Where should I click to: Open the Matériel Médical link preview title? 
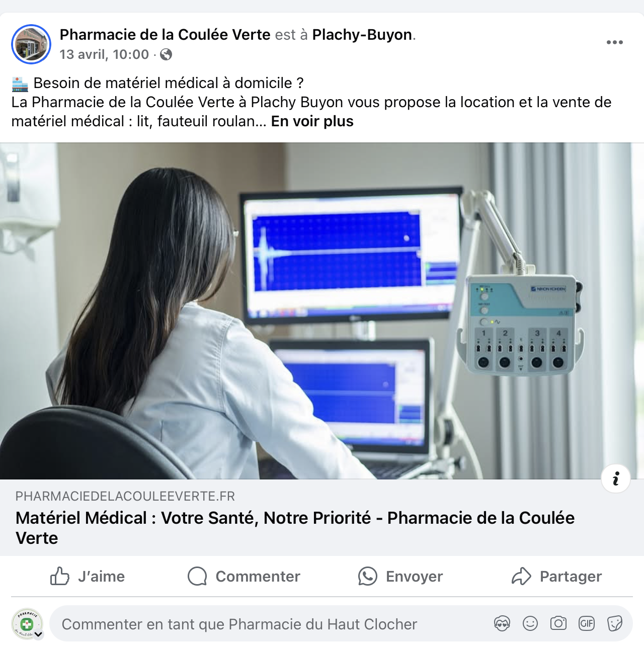[295, 528]
